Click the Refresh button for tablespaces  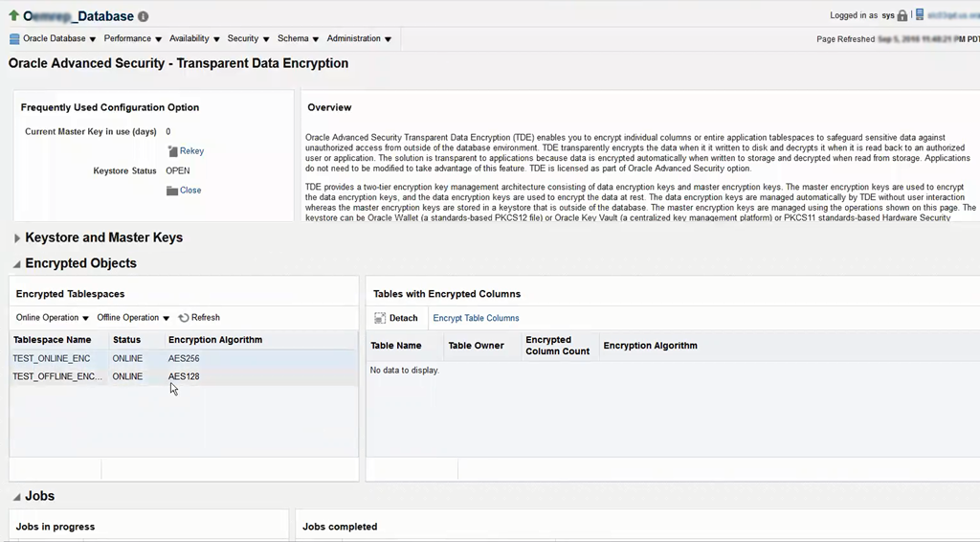pyautogui.click(x=199, y=318)
